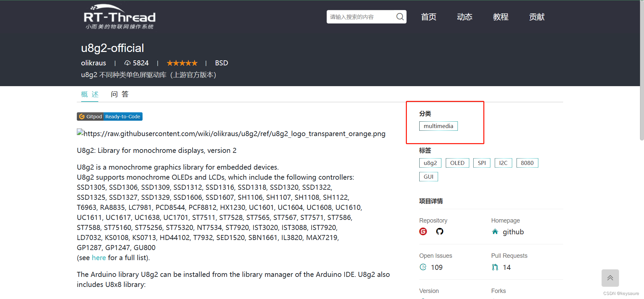Click the Forks label
The height and width of the screenshot is (299, 644).
tap(498, 291)
